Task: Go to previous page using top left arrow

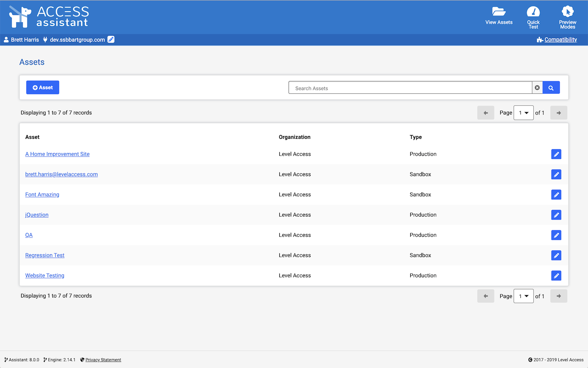Action: [486, 113]
